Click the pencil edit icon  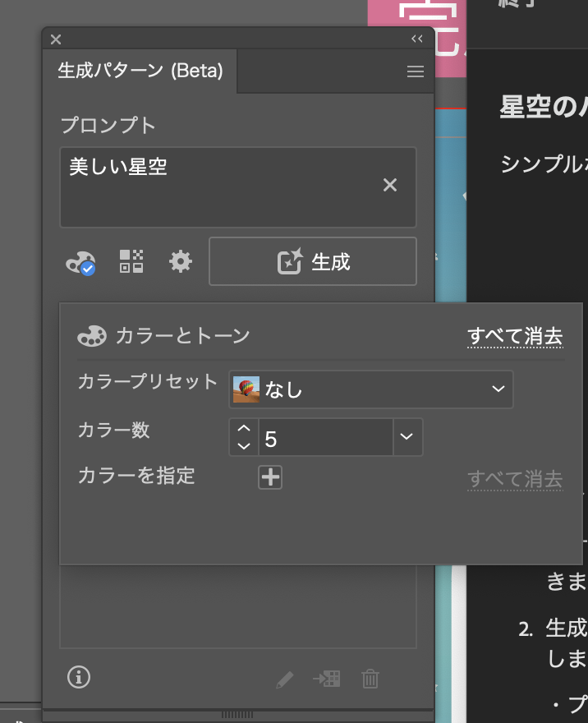[x=284, y=679]
